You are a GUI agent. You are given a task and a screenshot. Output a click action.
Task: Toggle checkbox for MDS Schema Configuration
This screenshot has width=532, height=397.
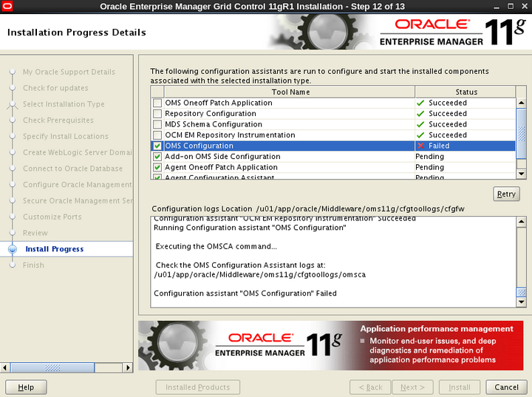[157, 124]
